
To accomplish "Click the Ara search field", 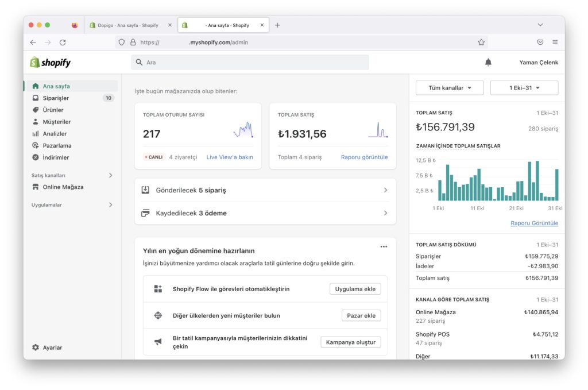I will coord(250,62).
